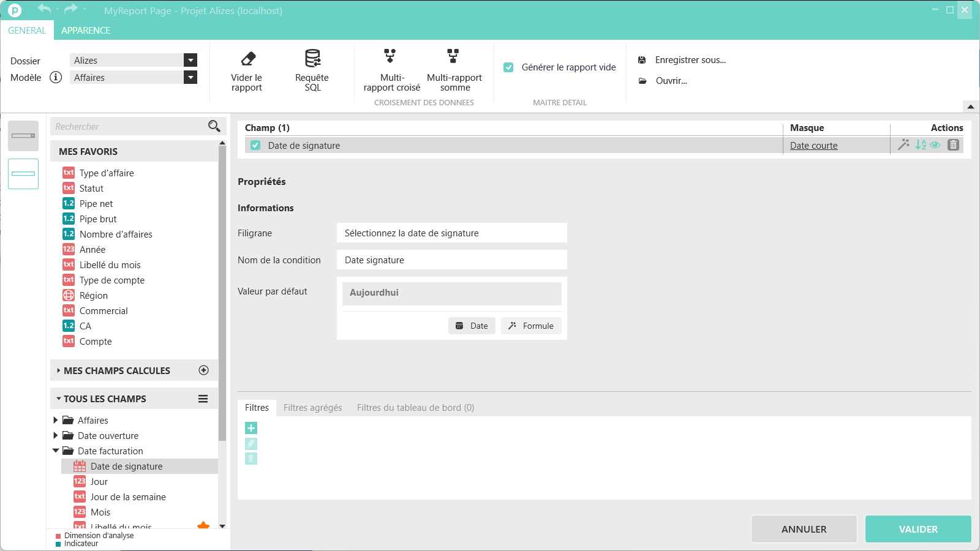This screenshot has width=980, height=551.
Task: Expand the Affaires folder in tree
Action: (56, 420)
